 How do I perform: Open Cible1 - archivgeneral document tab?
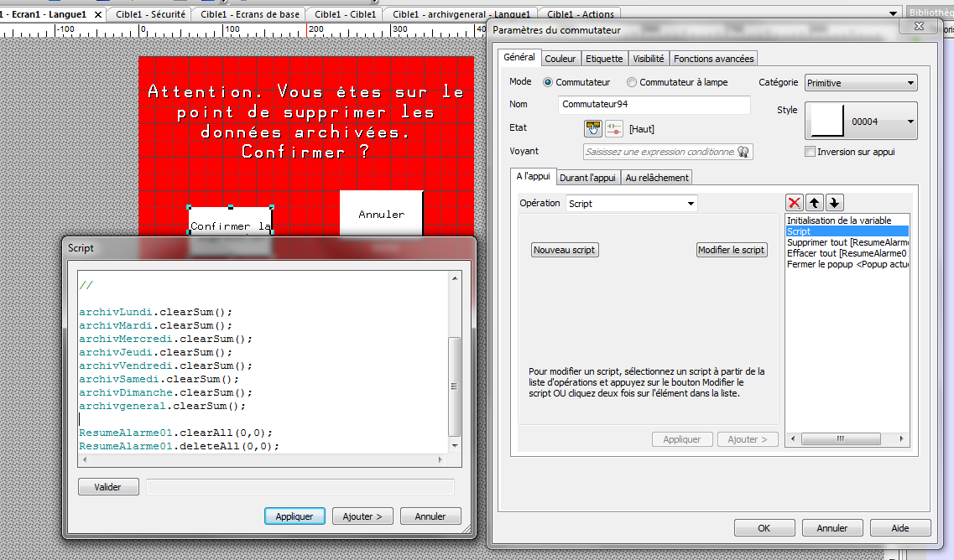point(461,14)
